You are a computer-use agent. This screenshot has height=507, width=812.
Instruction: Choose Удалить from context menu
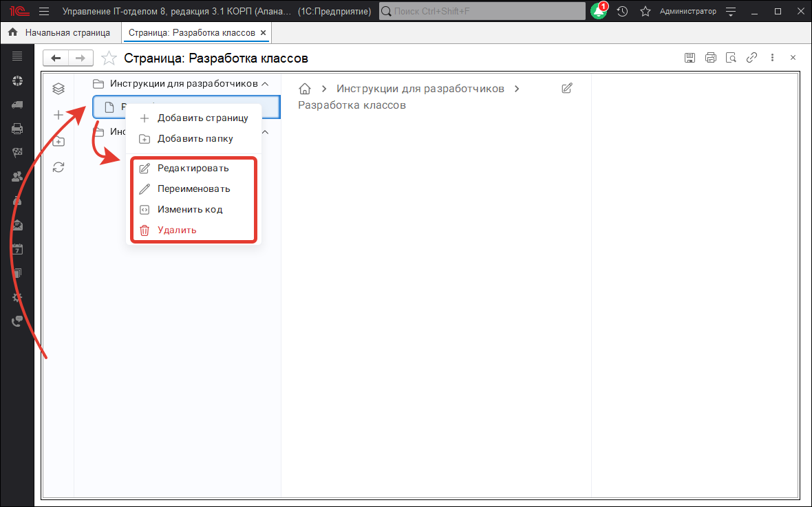pos(177,230)
